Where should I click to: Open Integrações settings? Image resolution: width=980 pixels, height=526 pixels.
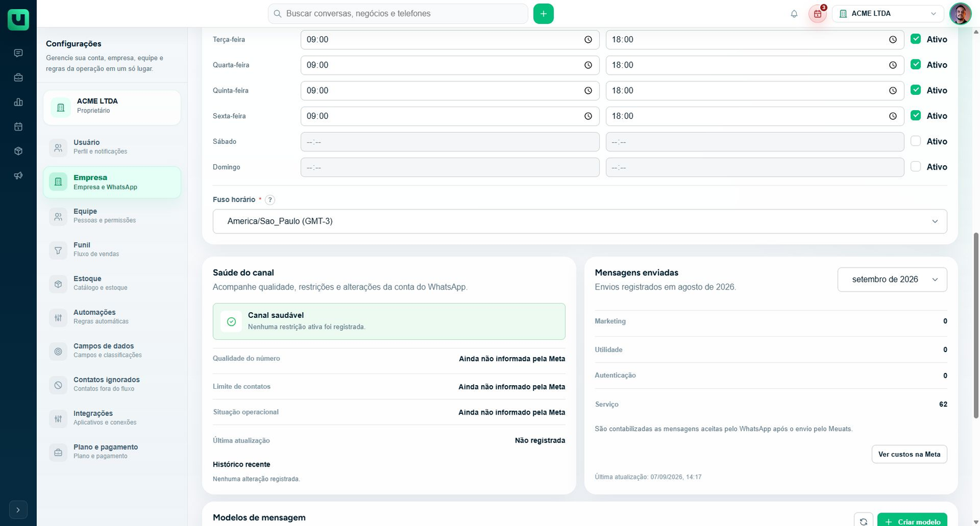[x=112, y=418]
